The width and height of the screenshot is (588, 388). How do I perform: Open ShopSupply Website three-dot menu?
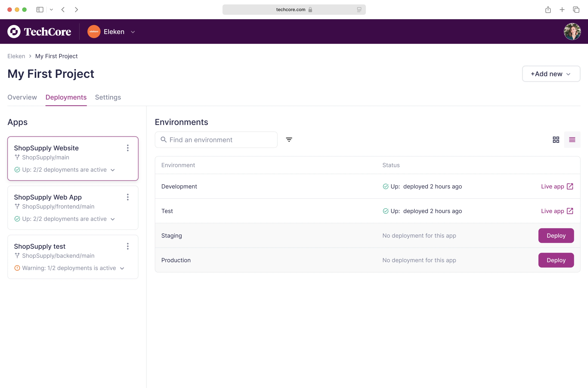128,148
